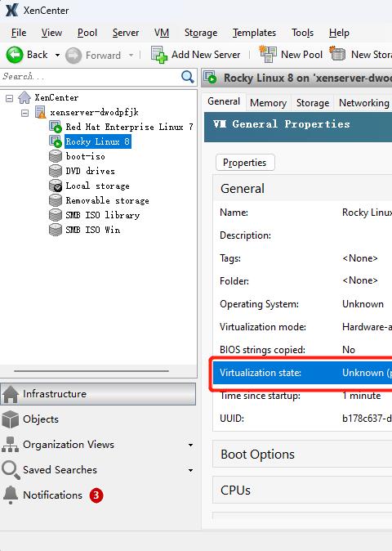Switch to the Memory tab
Screen dimensions: 392x551
click(268, 103)
